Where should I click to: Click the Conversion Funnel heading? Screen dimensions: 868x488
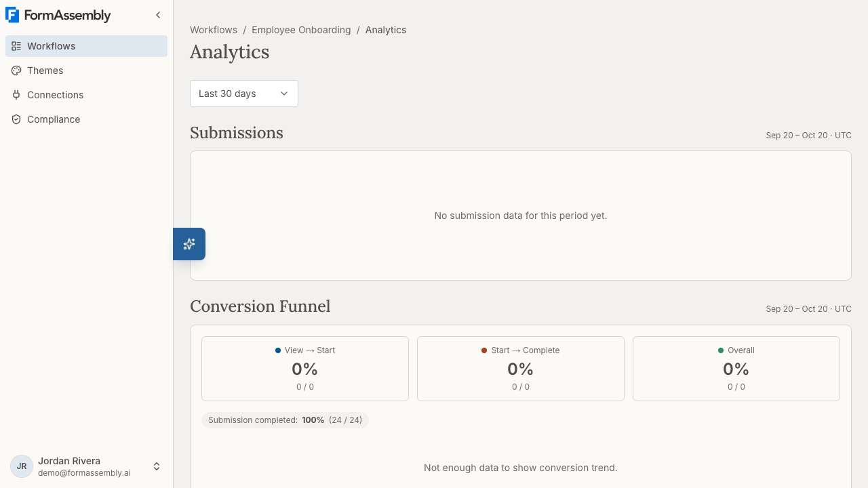click(x=260, y=306)
